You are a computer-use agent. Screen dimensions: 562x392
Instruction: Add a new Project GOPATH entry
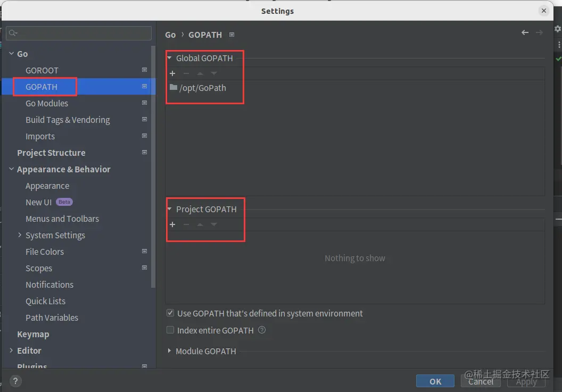172,224
